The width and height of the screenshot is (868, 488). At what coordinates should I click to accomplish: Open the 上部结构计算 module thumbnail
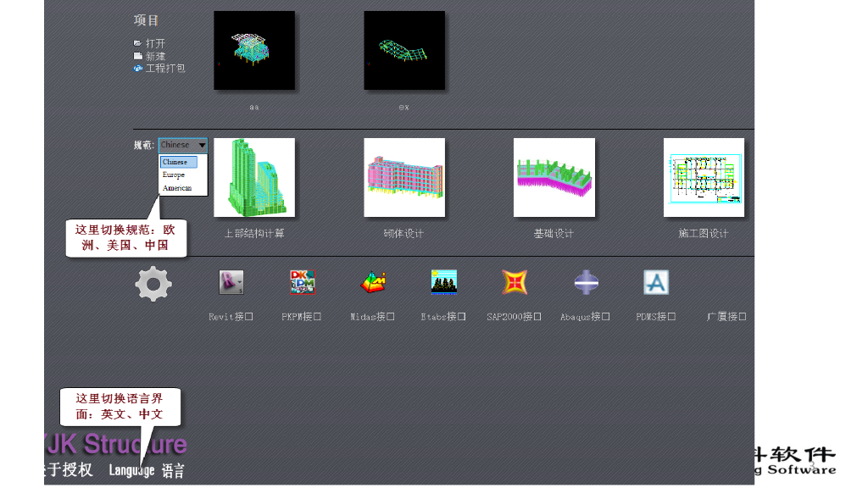254,177
